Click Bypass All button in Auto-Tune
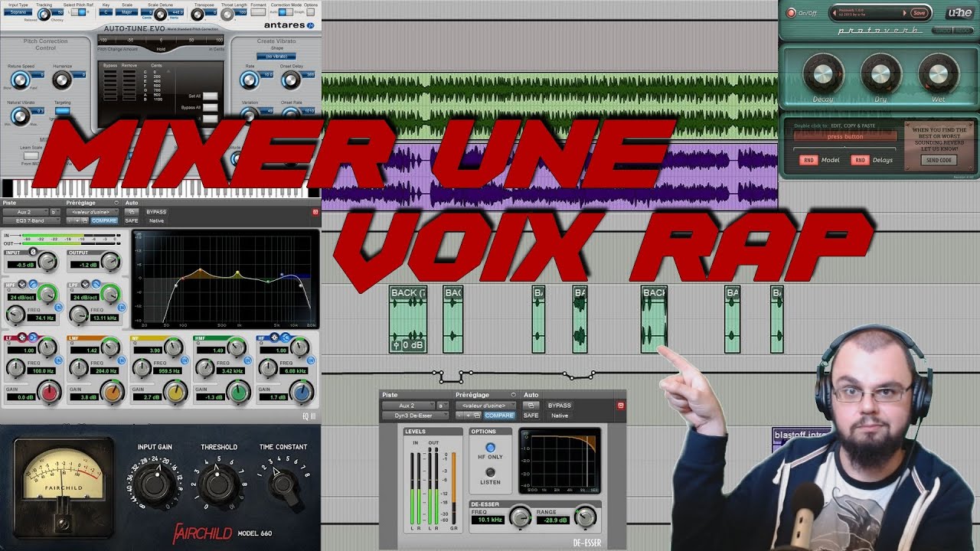Viewport: 980px width, 551px height. click(209, 108)
